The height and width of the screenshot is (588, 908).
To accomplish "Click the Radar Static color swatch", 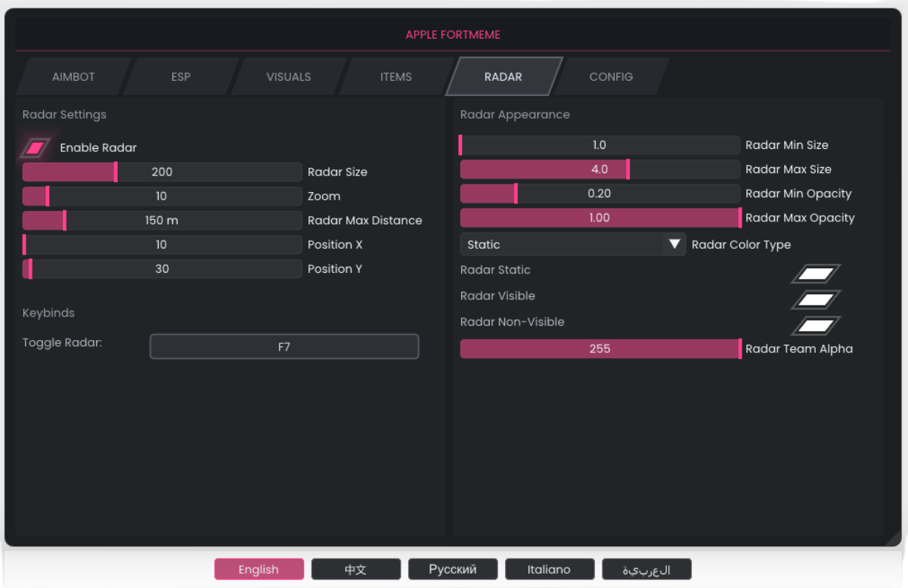I will click(816, 274).
